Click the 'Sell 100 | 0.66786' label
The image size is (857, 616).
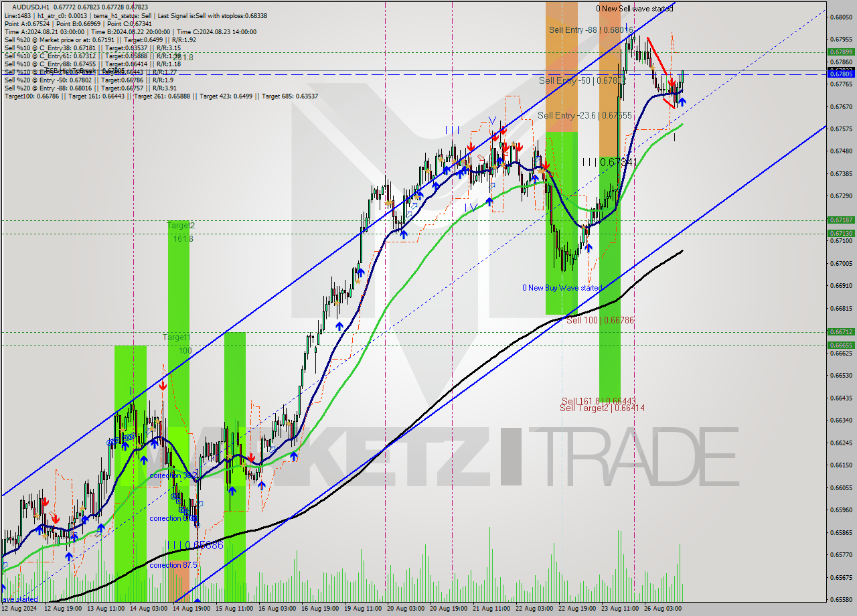600,320
